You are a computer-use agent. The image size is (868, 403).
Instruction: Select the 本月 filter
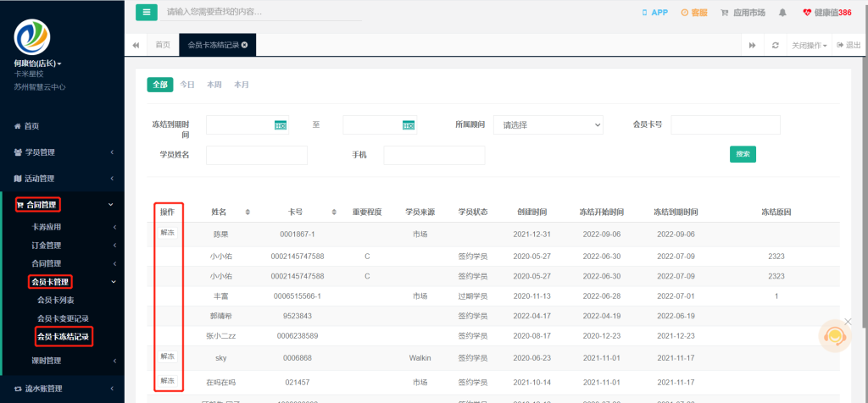(x=242, y=85)
